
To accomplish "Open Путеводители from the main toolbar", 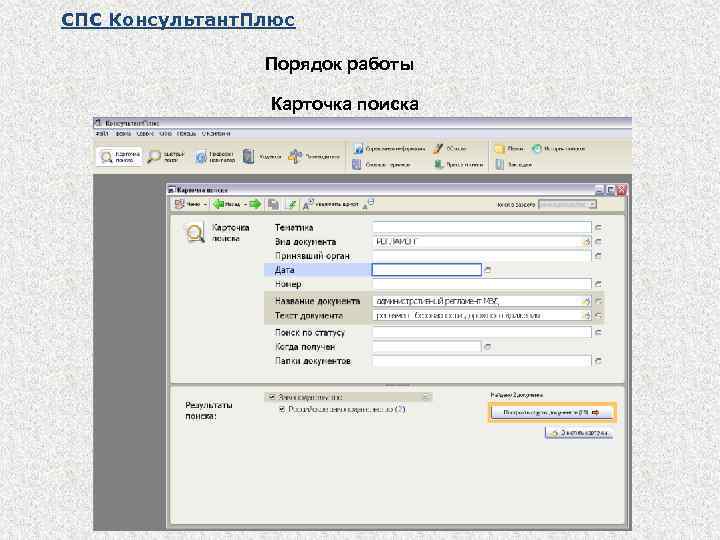I will click(314, 157).
